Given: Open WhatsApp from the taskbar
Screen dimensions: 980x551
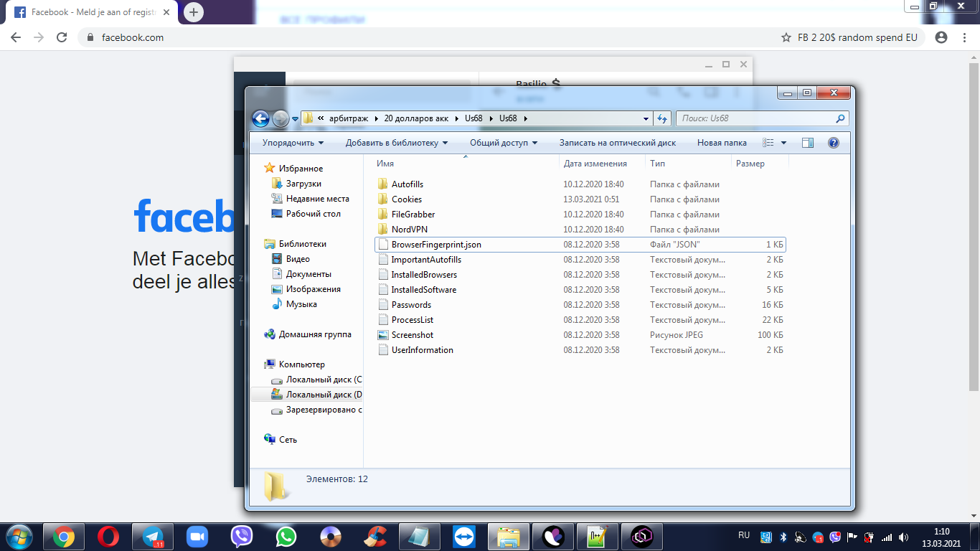Looking at the screenshot, I should (x=286, y=537).
